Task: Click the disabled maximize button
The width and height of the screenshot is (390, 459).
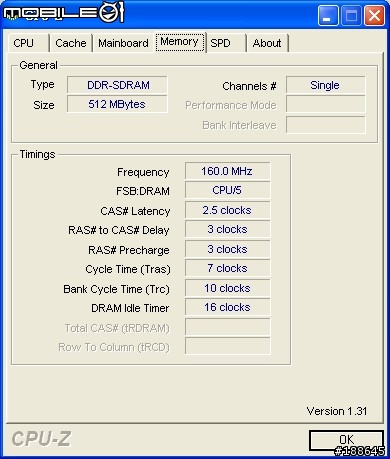Action: 351,15
